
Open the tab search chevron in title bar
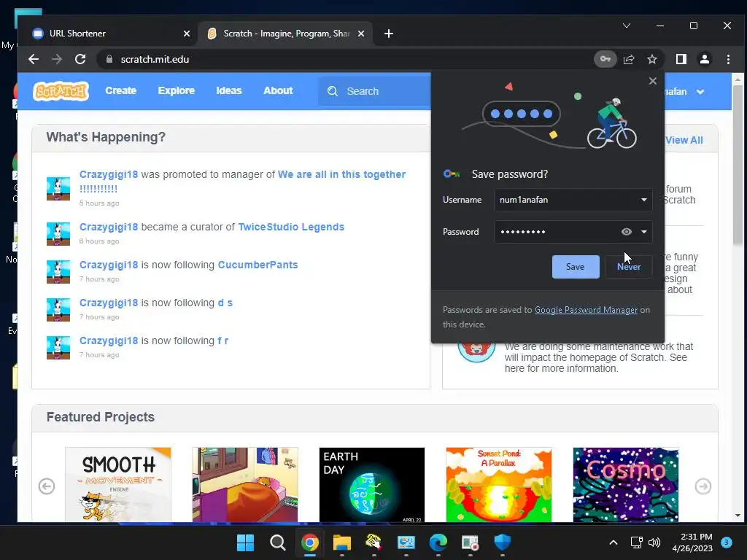(x=627, y=26)
